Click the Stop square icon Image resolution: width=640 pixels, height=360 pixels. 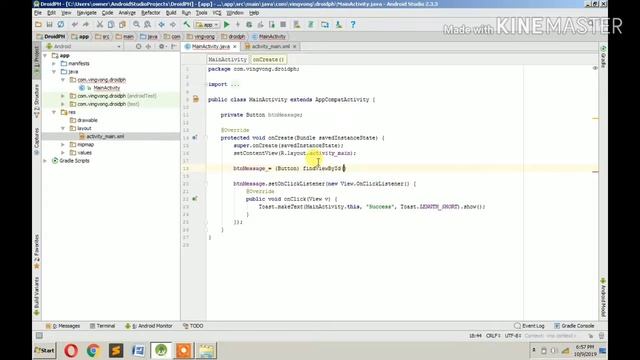point(283,25)
